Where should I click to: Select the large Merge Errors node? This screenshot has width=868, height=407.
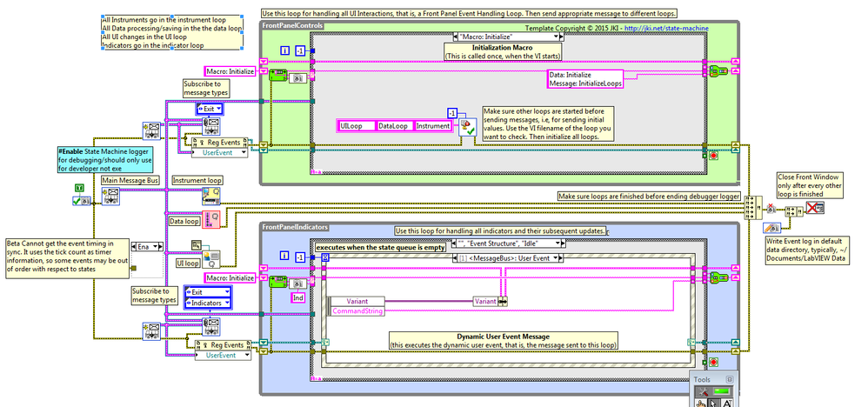[x=753, y=208]
